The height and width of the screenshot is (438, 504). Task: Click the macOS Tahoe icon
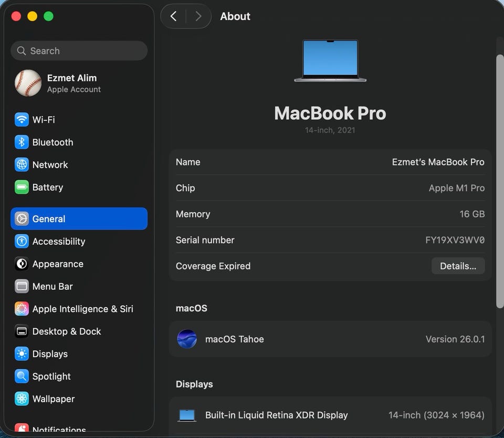pos(187,339)
